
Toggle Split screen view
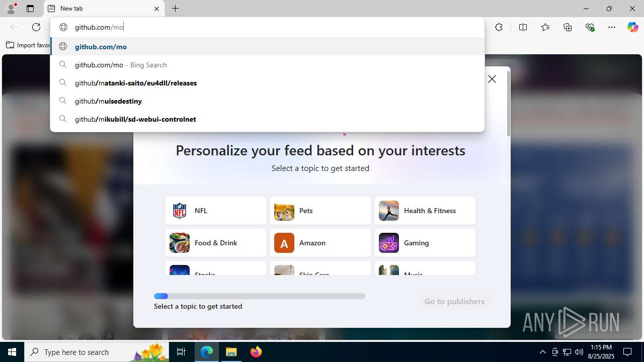pyautogui.click(x=523, y=27)
